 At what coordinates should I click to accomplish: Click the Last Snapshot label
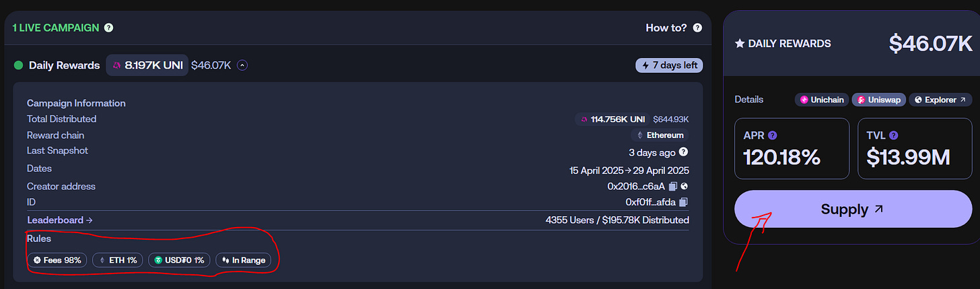click(x=57, y=151)
